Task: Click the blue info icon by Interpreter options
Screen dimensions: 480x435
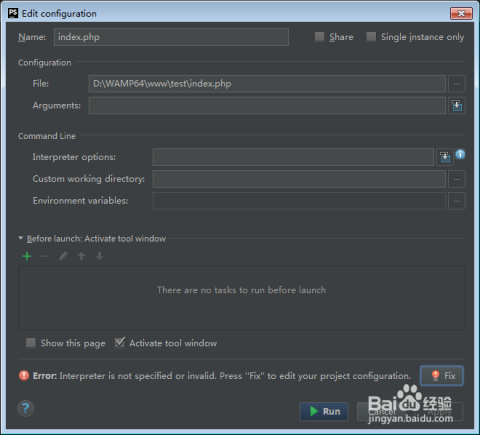Action: coord(460,154)
